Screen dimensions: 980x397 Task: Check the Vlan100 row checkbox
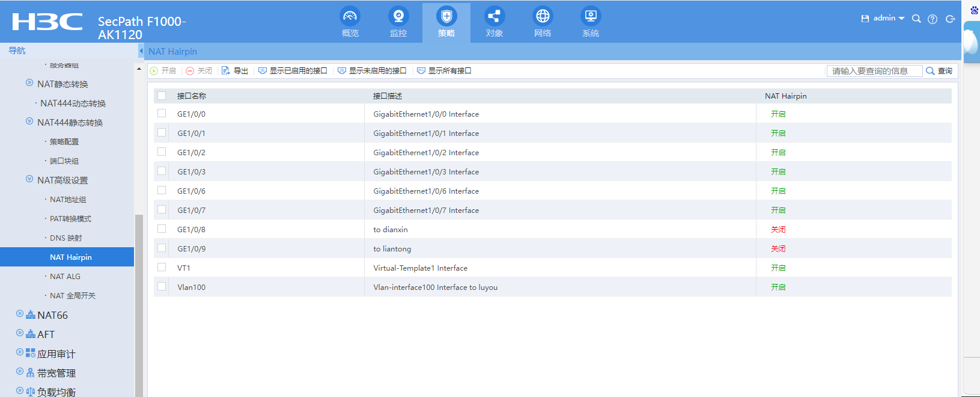click(x=162, y=286)
